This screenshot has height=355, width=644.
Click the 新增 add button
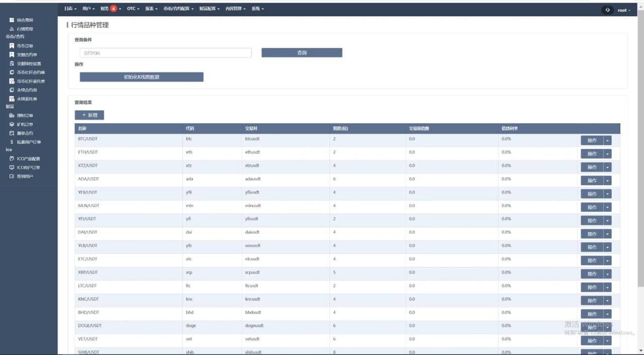tap(90, 115)
